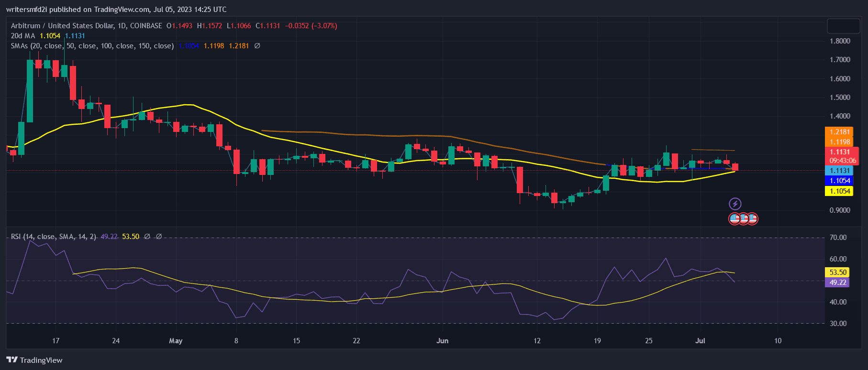
Task: Click the May label on time axis
Action: tap(176, 341)
